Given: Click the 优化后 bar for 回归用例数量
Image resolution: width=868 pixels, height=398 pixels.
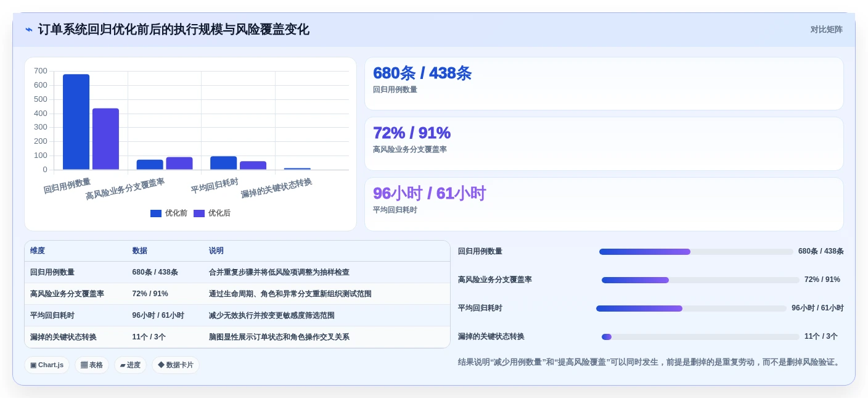Looking at the screenshot, I should click(x=105, y=139).
